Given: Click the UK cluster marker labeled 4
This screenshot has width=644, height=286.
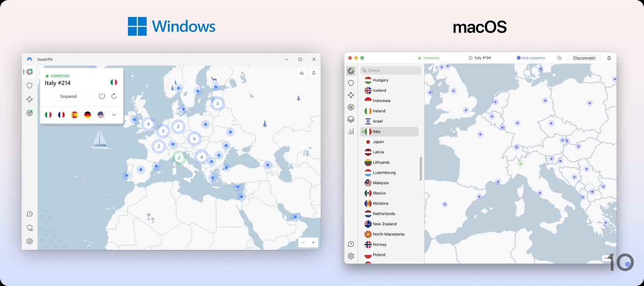Looking at the screenshot, I should tap(148, 124).
